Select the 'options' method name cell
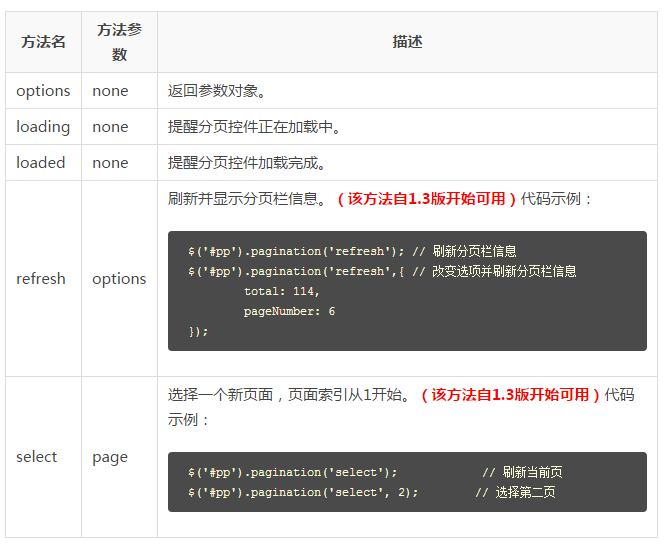672x547 pixels. click(43, 91)
